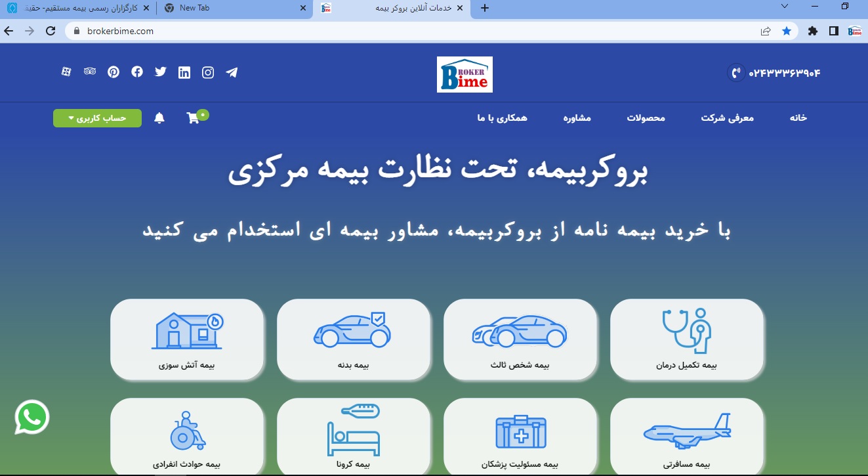Image resolution: width=868 pixels, height=476 pixels.
Task: Go back to previous page
Action: 9,31
